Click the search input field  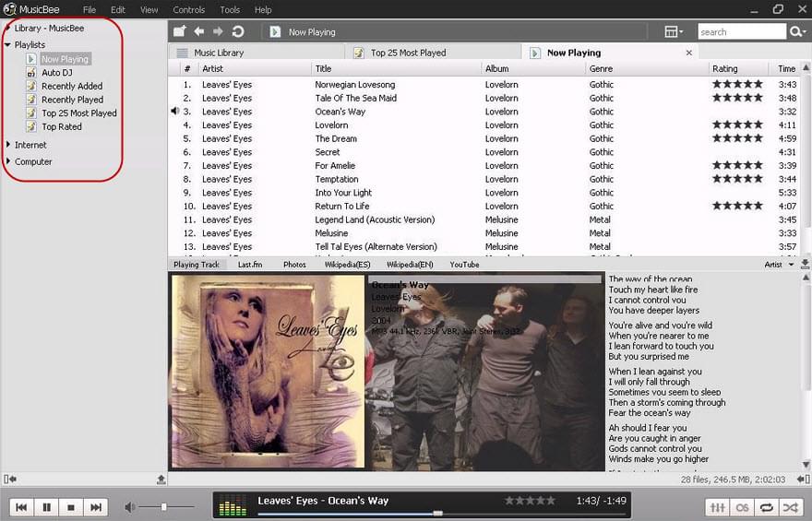(x=740, y=32)
